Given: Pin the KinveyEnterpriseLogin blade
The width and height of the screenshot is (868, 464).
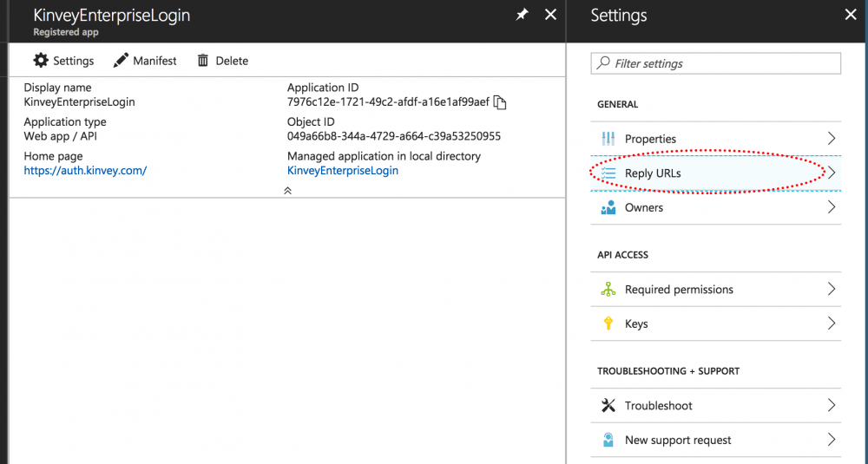Looking at the screenshot, I should click(522, 15).
